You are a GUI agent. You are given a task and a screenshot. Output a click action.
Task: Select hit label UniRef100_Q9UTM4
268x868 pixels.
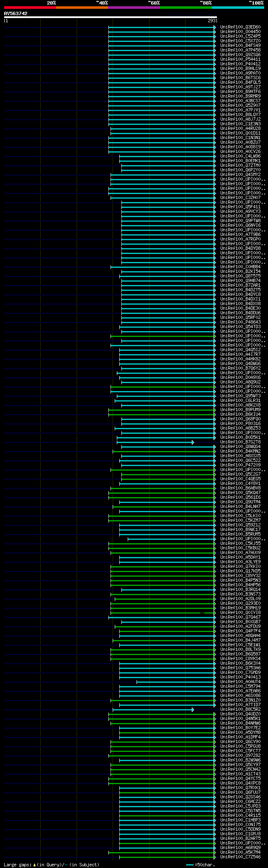(240, 502)
